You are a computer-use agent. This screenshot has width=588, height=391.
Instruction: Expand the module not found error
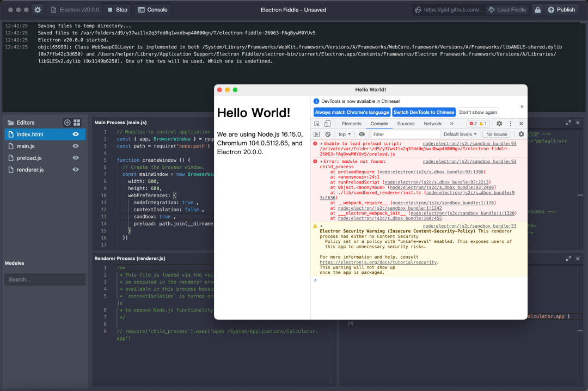click(x=321, y=162)
